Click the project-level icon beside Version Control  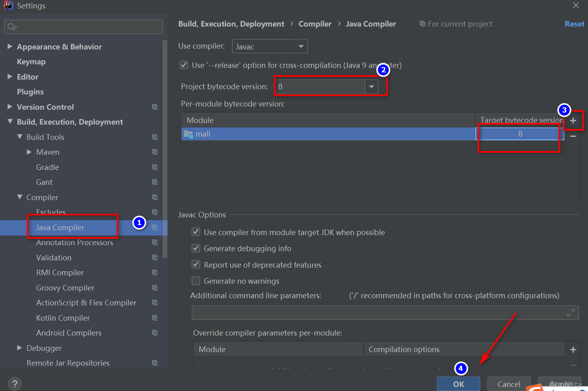click(x=155, y=107)
